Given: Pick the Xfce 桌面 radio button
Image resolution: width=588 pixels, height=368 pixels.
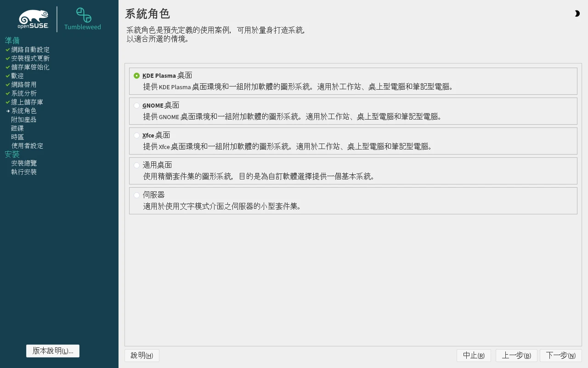Looking at the screenshot, I should (136, 135).
